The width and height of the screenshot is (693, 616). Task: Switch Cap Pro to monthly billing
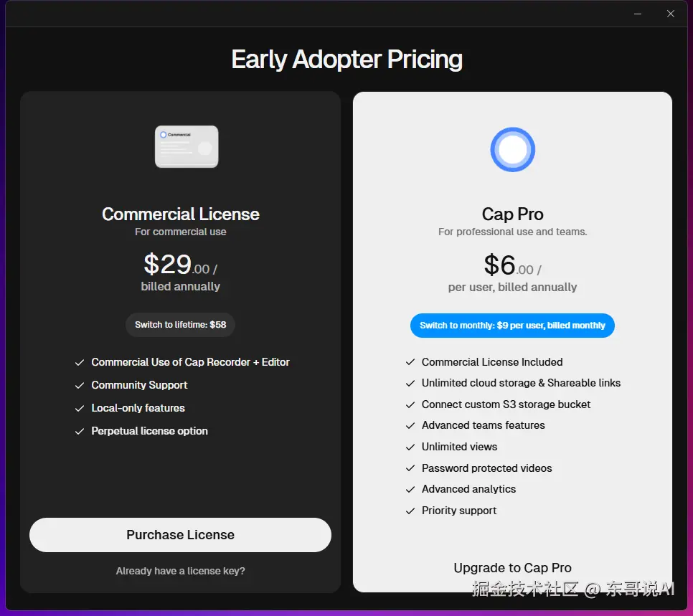click(512, 326)
